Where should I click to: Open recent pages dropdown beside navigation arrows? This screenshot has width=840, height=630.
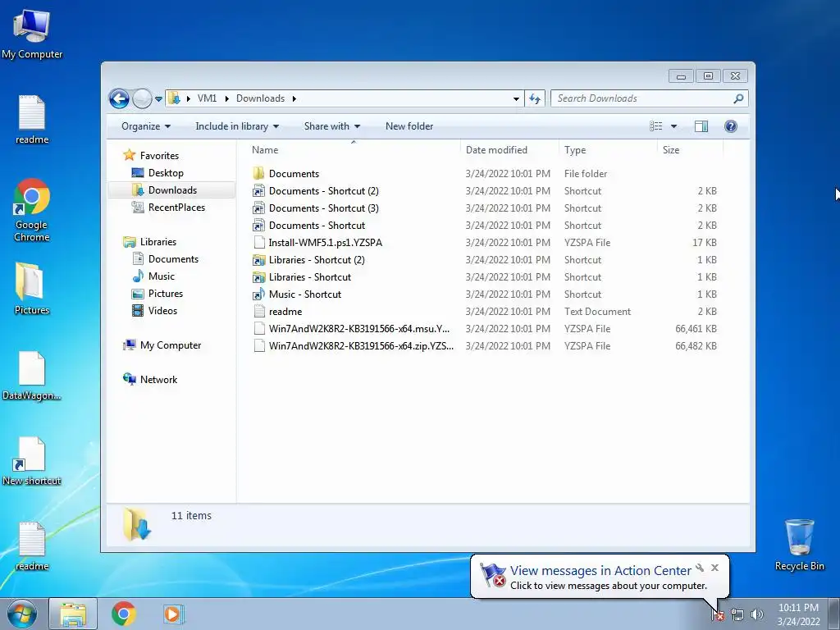coord(158,99)
